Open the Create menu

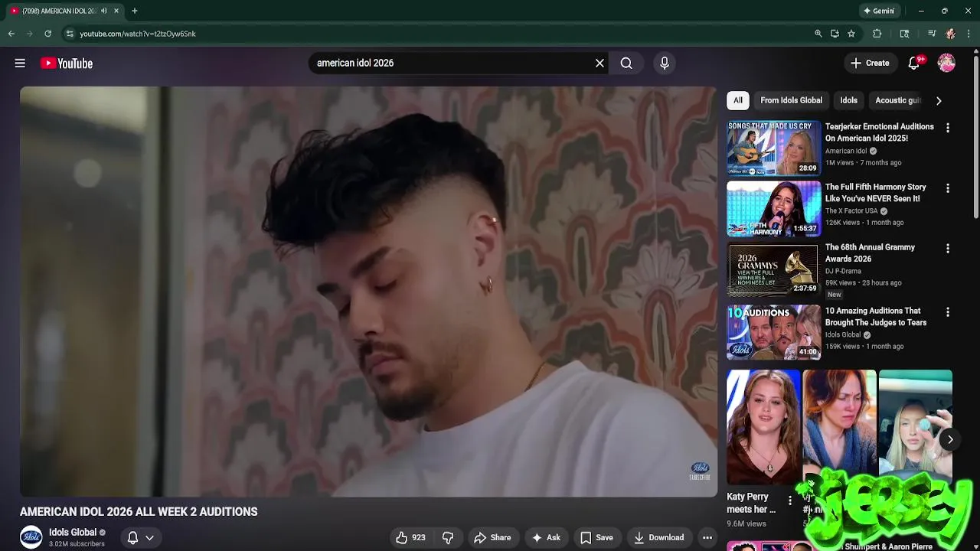coord(871,64)
